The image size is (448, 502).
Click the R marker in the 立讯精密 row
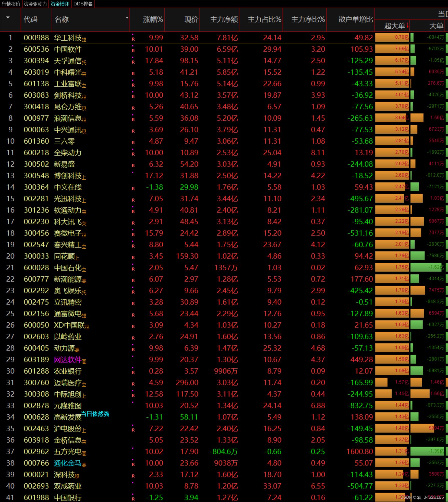pyautogui.click(x=133, y=303)
